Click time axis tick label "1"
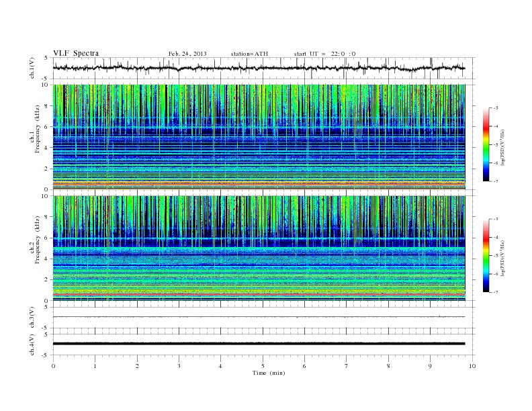532x411 pixels. coord(95,366)
